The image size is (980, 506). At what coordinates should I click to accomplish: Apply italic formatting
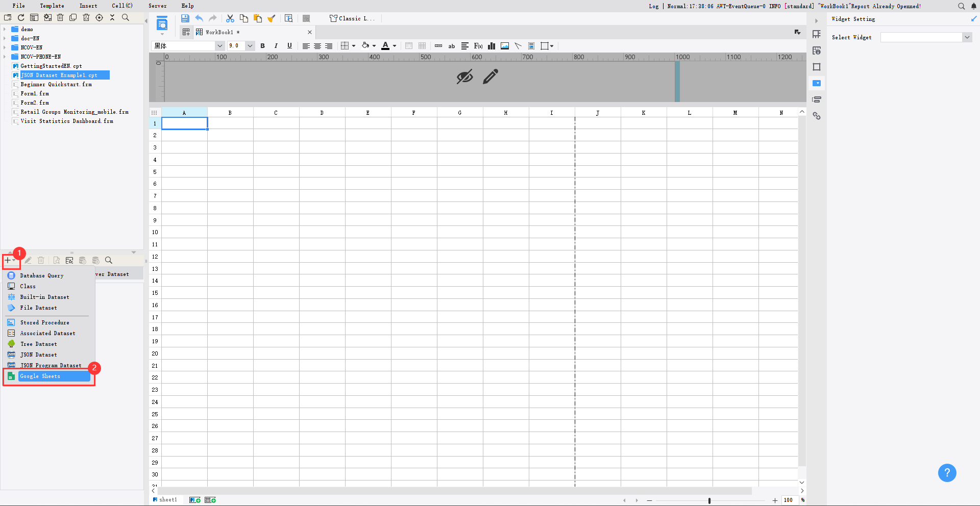[276, 46]
